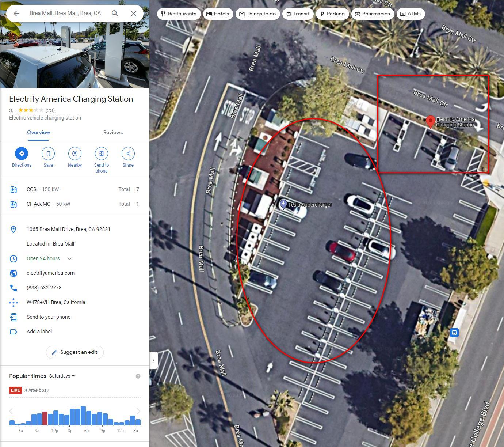Click the Suggest an edit button

coord(75,352)
